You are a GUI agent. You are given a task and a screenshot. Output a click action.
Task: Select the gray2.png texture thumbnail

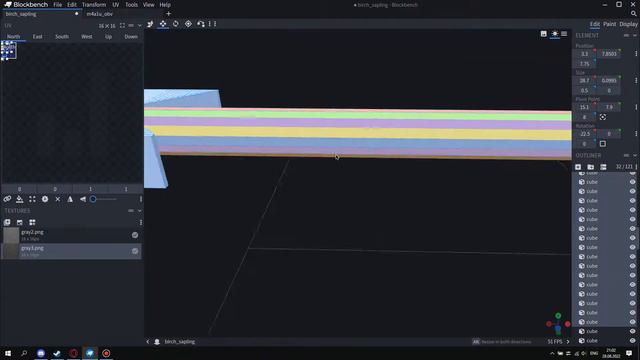[x=11, y=235]
